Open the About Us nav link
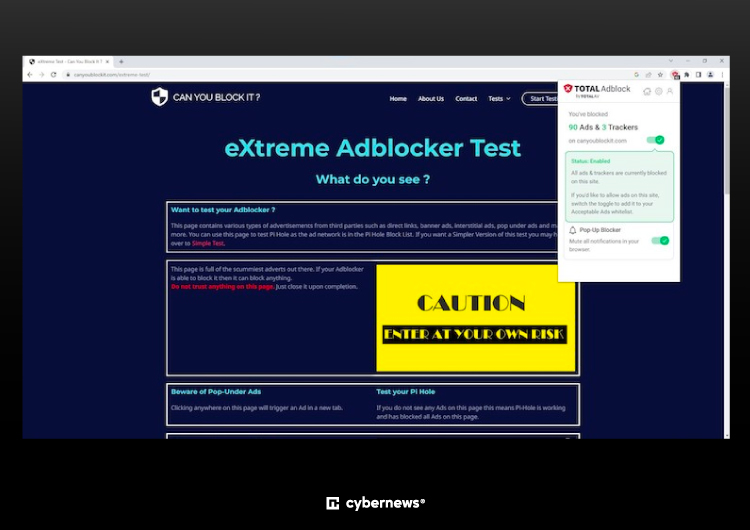750x530 pixels. (430, 99)
